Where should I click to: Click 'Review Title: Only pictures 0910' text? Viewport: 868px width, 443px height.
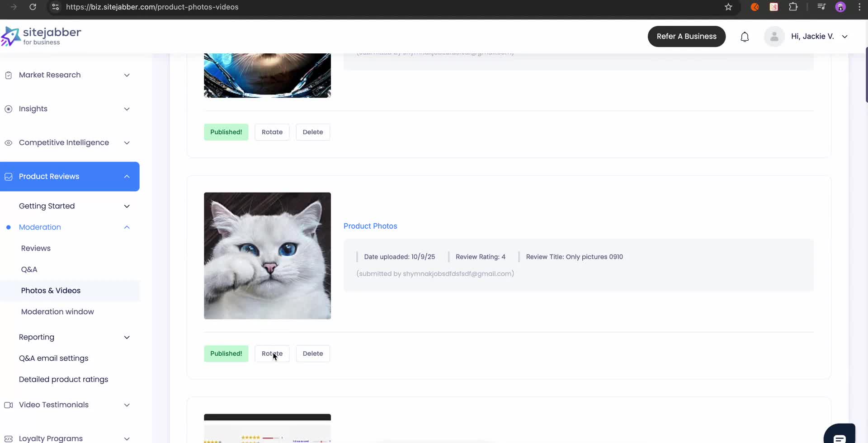point(575,257)
